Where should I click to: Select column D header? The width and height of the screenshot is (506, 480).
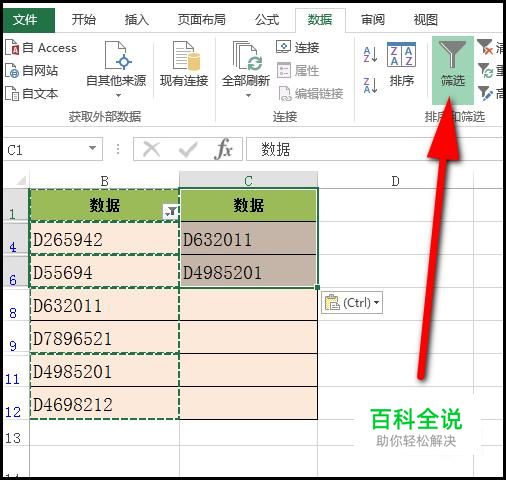[x=395, y=180]
